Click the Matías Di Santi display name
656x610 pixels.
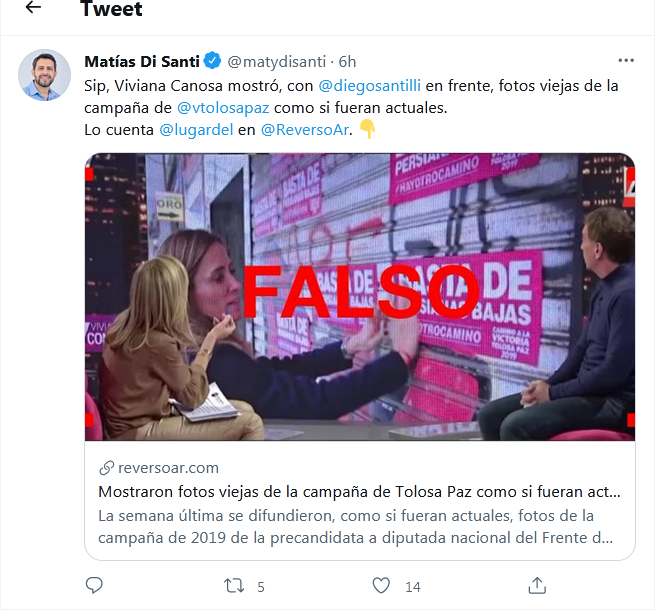(142, 62)
